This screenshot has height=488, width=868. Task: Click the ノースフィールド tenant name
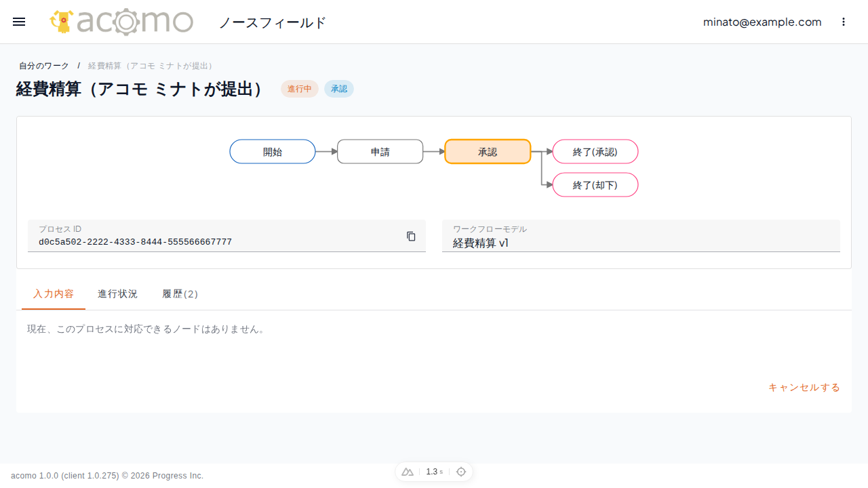click(273, 22)
